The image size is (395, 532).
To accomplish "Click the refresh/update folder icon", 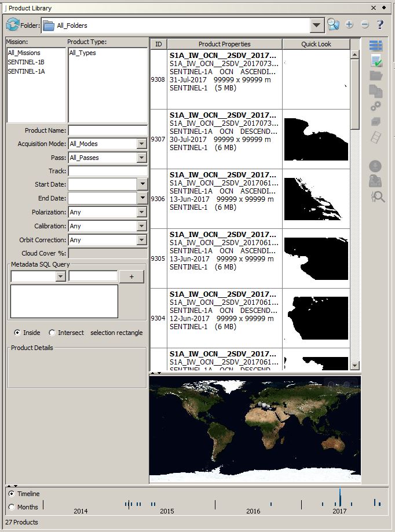I will pyautogui.click(x=13, y=25).
